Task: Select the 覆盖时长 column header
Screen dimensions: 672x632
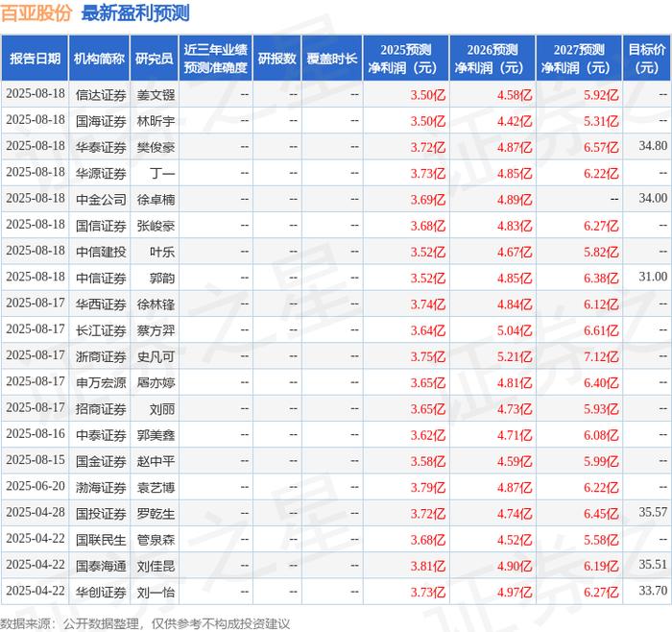Action: pos(332,59)
